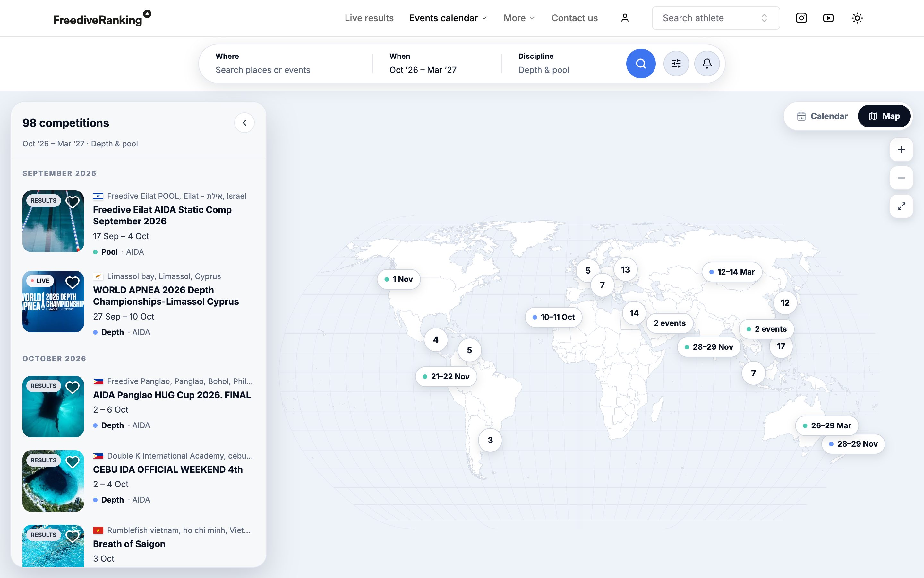Expand the More menu
Viewport: 924px width, 578px height.
(519, 18)
